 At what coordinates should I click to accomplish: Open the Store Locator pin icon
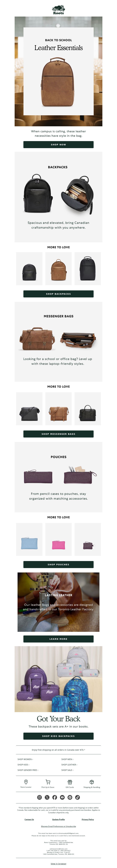tap(26, 782)
